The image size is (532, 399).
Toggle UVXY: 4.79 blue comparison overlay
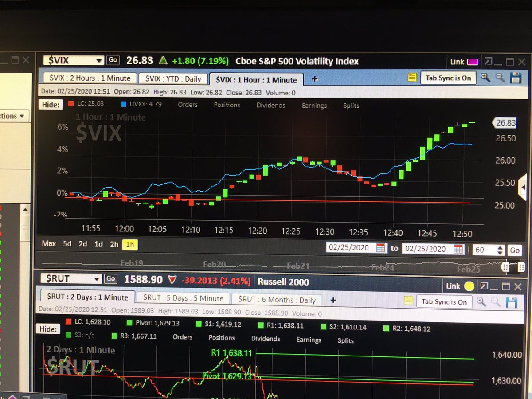[x=141, y=105]
